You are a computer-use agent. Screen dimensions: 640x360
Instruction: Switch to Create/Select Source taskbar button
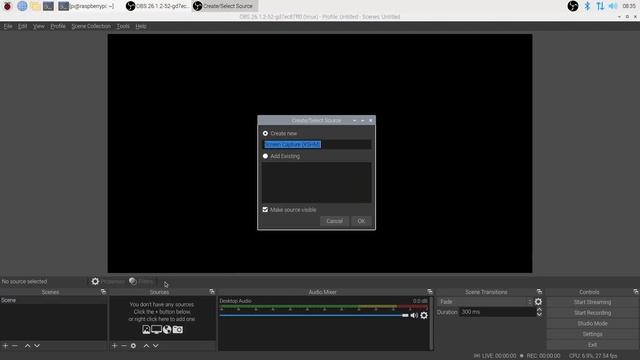[224, 6]
